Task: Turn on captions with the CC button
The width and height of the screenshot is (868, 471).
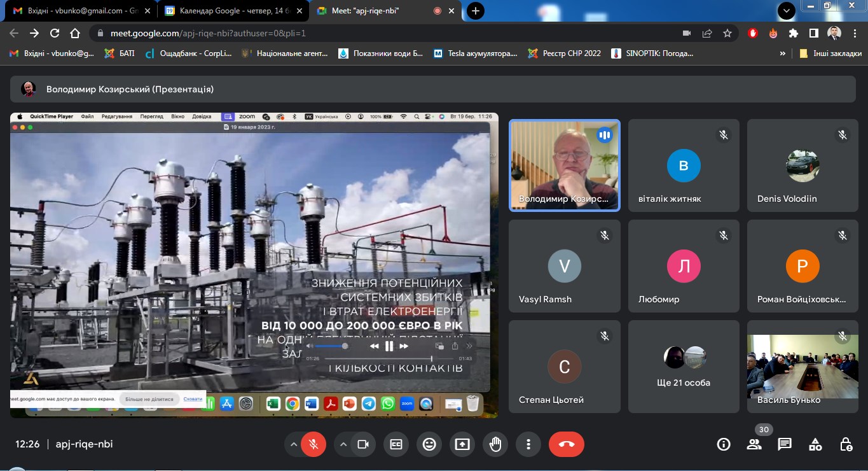Action: 396,444
